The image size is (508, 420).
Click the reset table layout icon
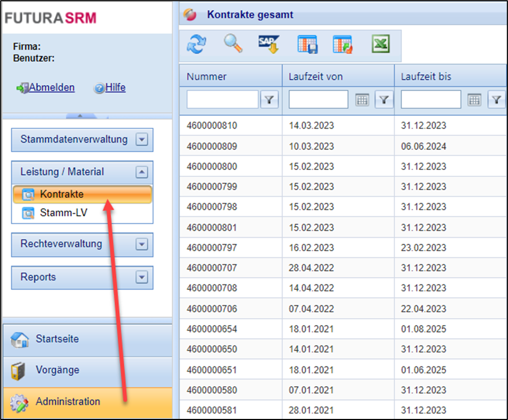pos(343,45)
